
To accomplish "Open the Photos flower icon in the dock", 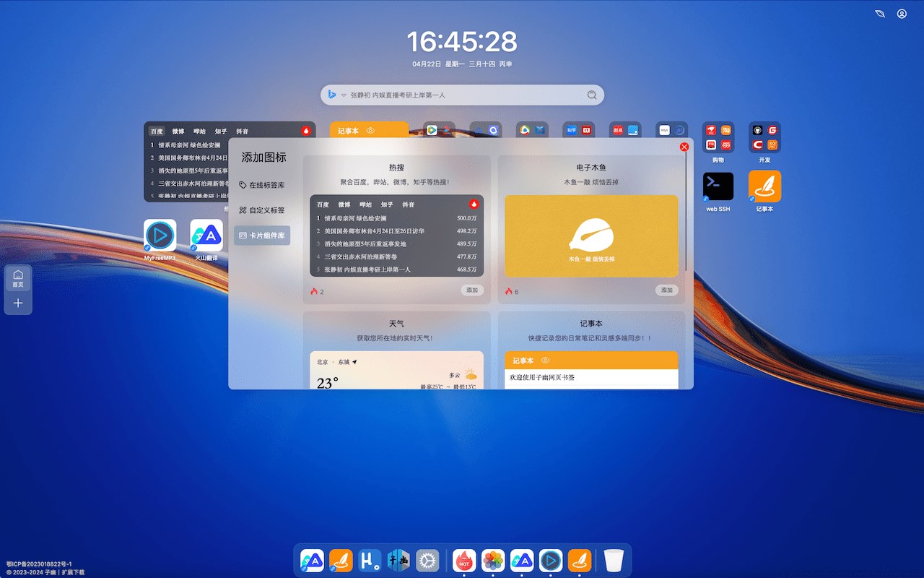I will 493,561.
